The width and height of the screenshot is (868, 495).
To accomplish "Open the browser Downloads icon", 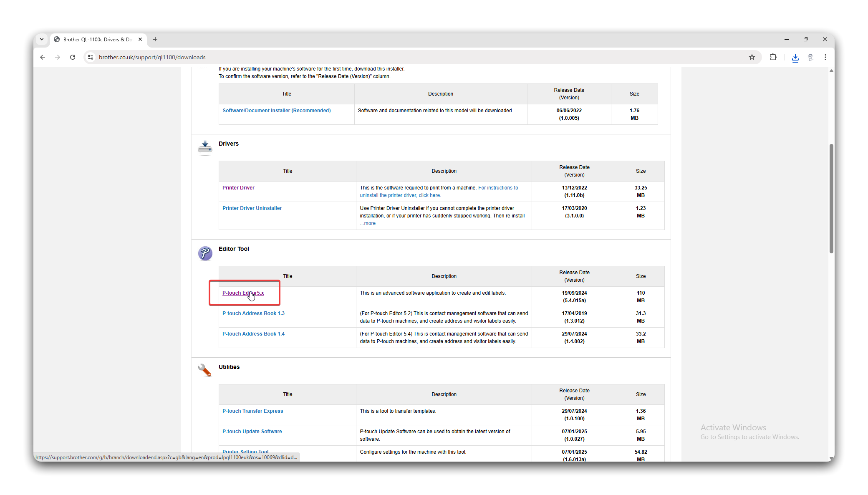I will tap(795, 58).
